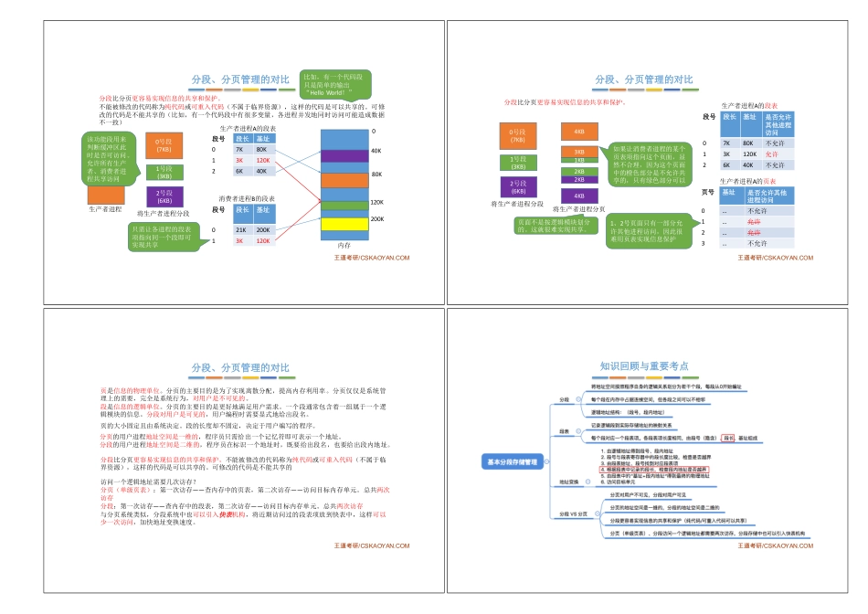
Task: Click the blue 基本分段存储管理 root node
Action: [x=513, y=462]
